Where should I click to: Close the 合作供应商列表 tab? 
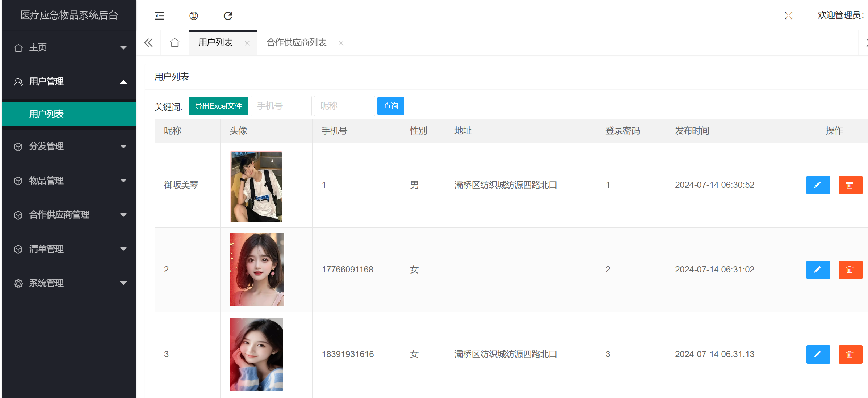point(341,43)
